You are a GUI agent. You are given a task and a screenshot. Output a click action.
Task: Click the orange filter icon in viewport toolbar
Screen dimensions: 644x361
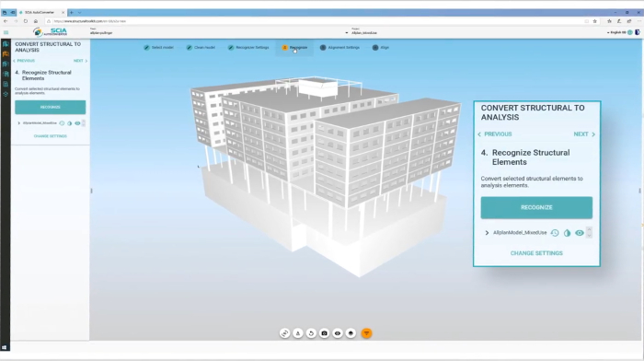tap(366, 333)
